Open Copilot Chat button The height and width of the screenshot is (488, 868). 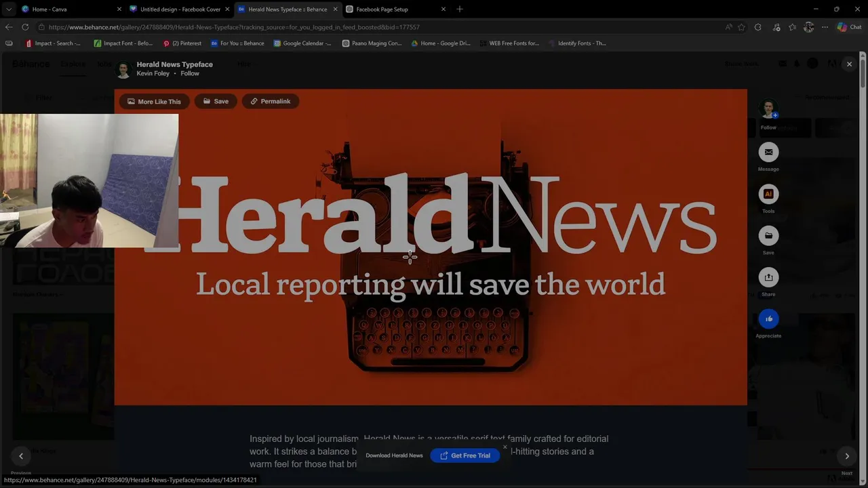pyautogui.click(x=848, y=27)
